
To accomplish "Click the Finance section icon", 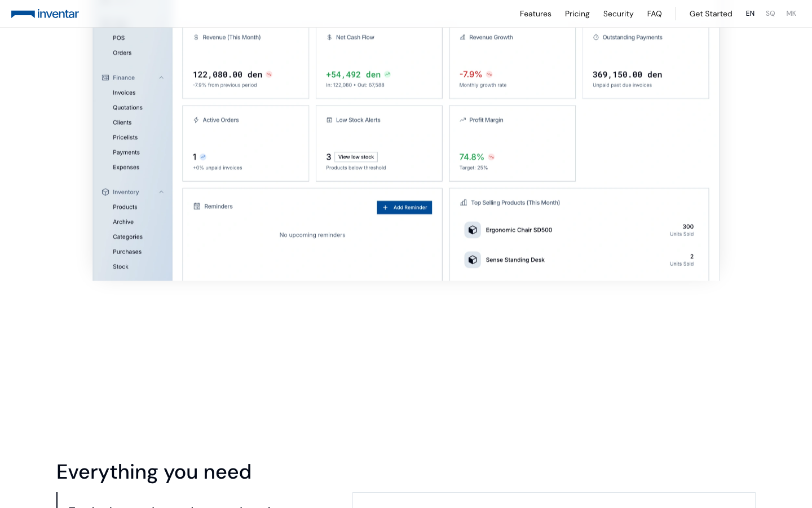I will pos(105,78).
